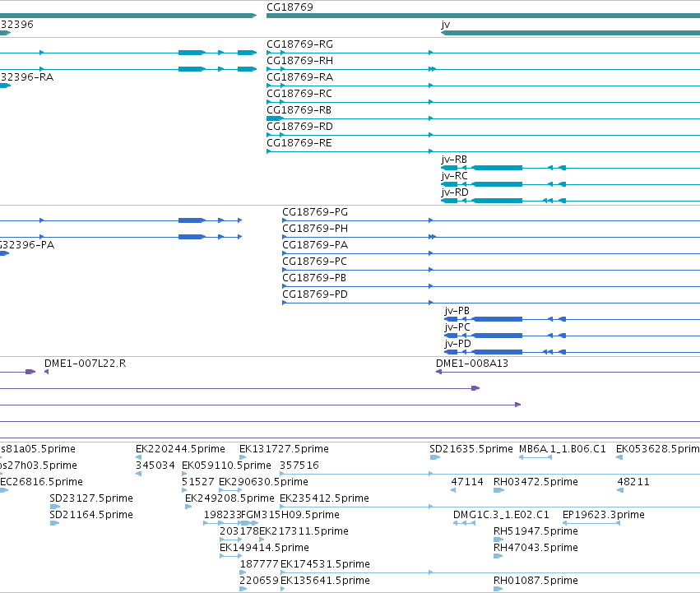Screen dimensions: 700x593
Task: Select protein CG18769-PC label
Action: (x=314, y=262)
